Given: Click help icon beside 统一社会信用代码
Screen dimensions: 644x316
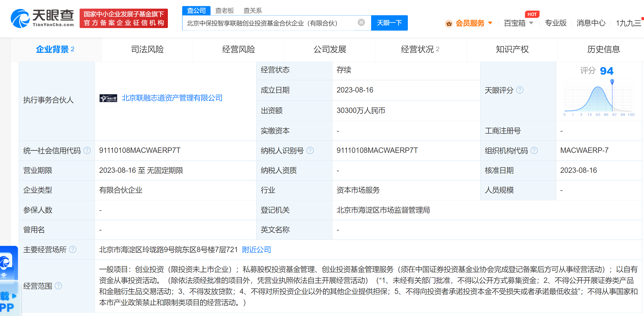Looking at the screenshot, I should pyautogui.click(x=87, y=150).
